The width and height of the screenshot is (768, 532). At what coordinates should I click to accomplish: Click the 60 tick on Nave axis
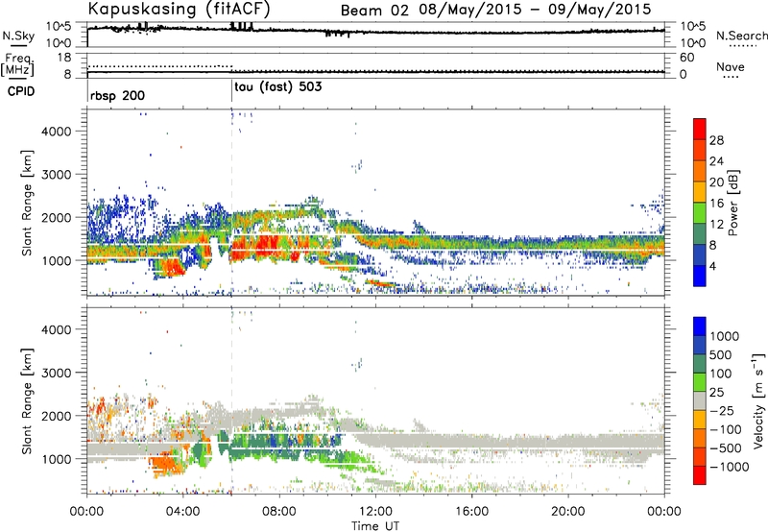click(x=686, y=58)
